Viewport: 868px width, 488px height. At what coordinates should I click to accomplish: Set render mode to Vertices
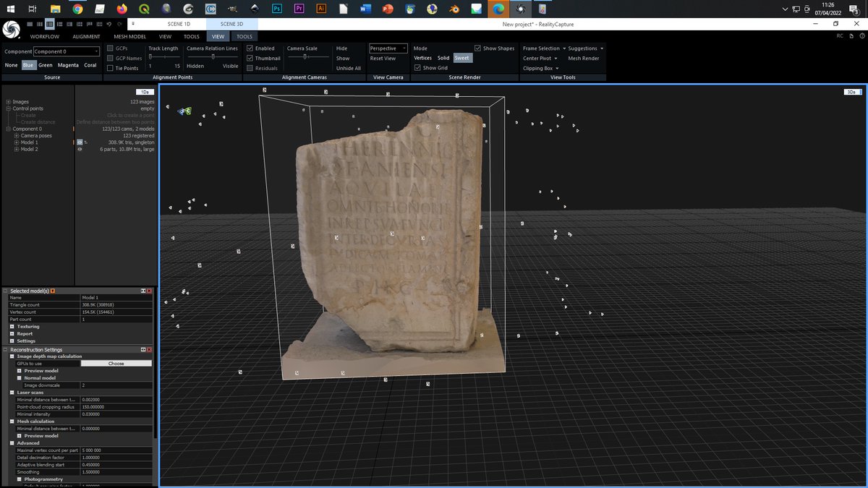pos(422,58)
